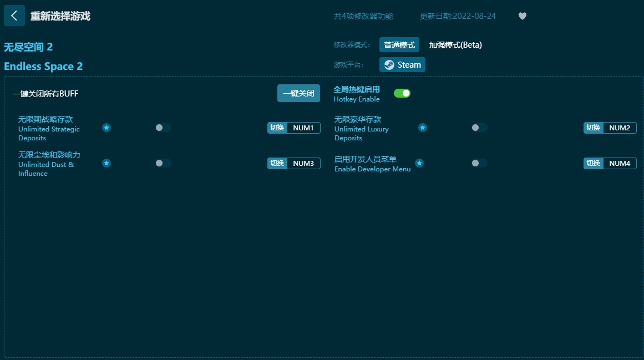This screenshot has width=644, height=360.
Task: Enable the Unlimited Luxury Deposits toggle
Action: [479, 128]
